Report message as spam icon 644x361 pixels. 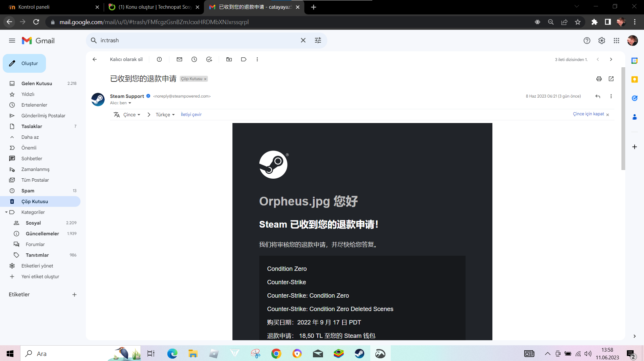click(159, 59)
